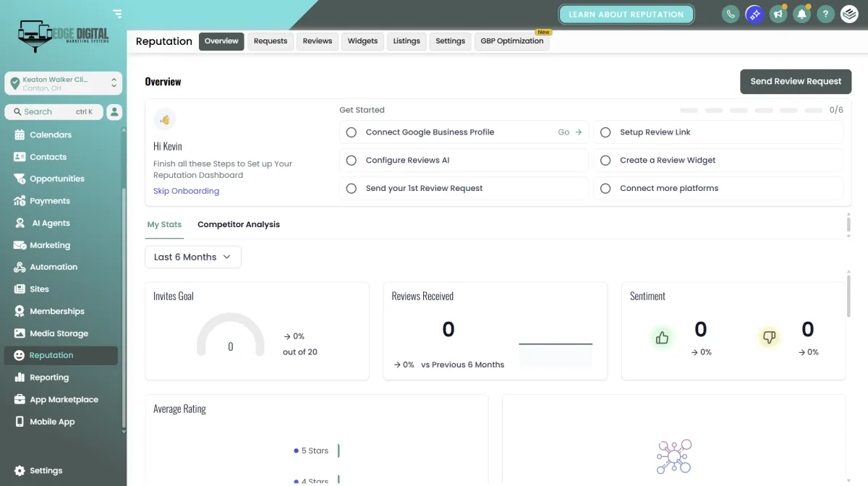Select the Configure Reviews AI radio circle
The width and height of the screenshot is (868, 486).
click(x=352, y=160)
